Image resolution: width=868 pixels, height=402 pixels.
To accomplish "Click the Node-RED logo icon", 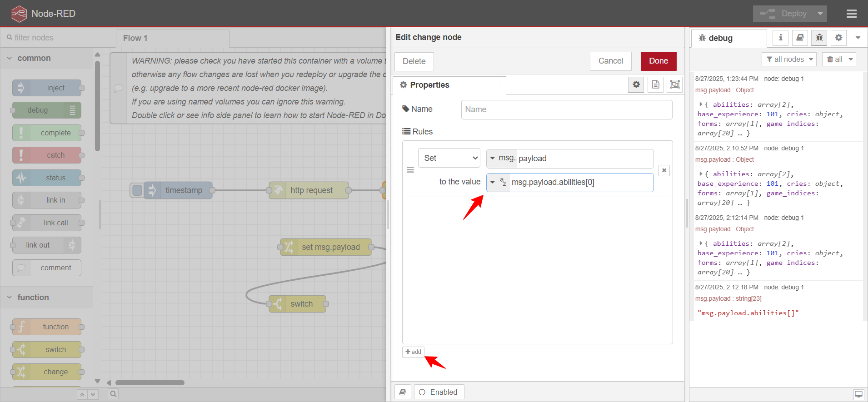I will coord(19,14).
